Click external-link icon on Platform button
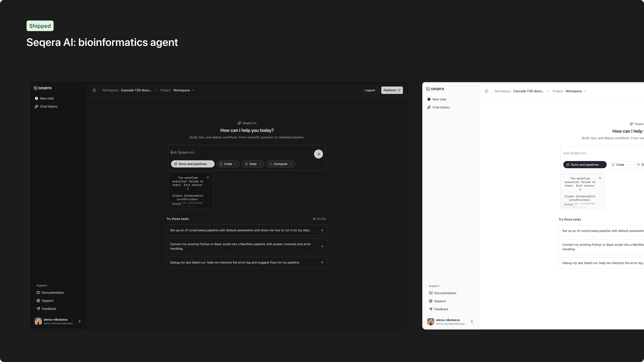 tap(399, 90)
